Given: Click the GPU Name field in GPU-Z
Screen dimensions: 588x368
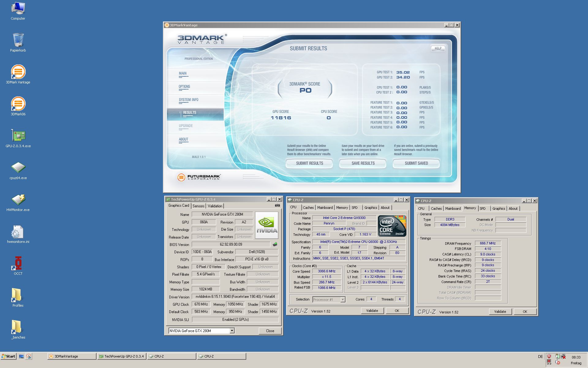Looking at the screenshot, I should click(222, 214).
